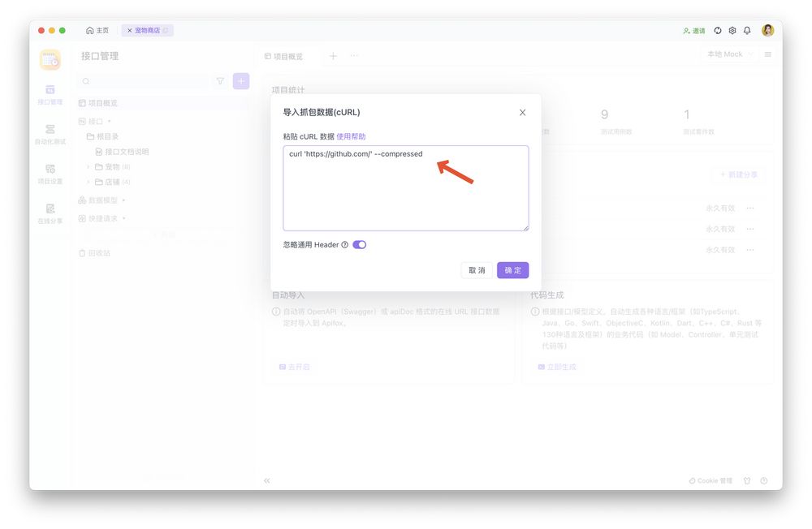Click the sync refresh icon in top bar
The height and width of the screenshot is (529, 812).
pyautogui.click(x=718, y=31)
